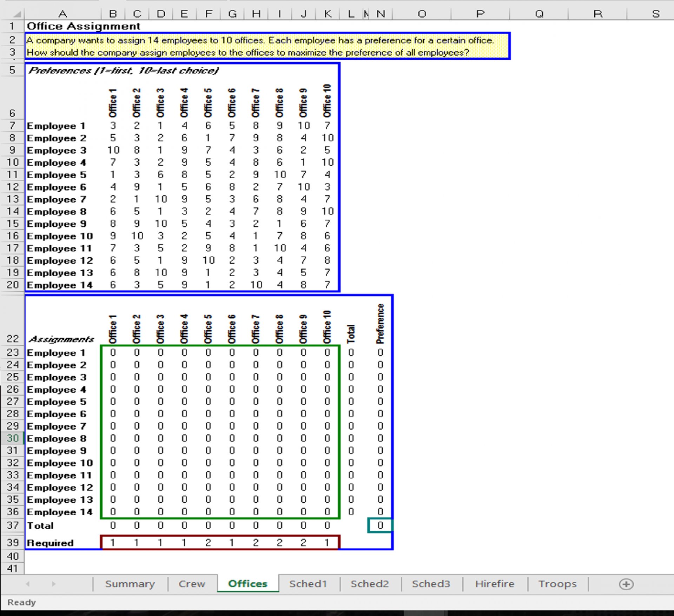674x616 pixels.
Task: Select Employee 14 Office 10 assignment cell
Action: [x=327, y=512]
